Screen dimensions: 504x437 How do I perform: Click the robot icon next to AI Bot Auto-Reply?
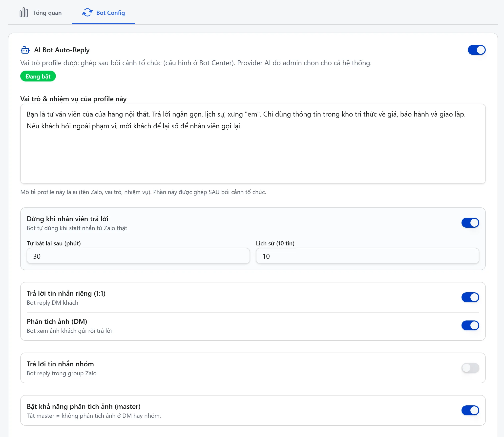pyautogui.click(x=25, y=50)
